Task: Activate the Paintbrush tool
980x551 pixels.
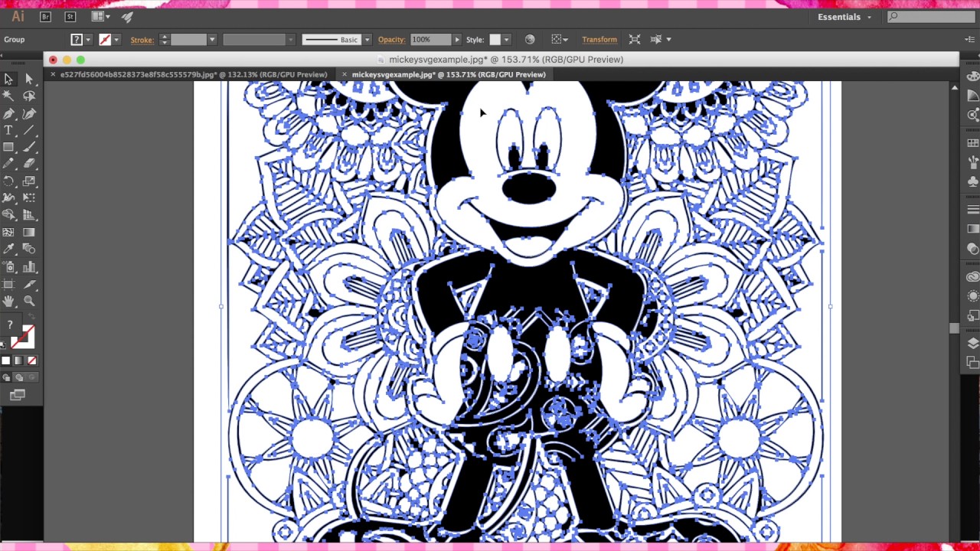Action: (29, 147)
